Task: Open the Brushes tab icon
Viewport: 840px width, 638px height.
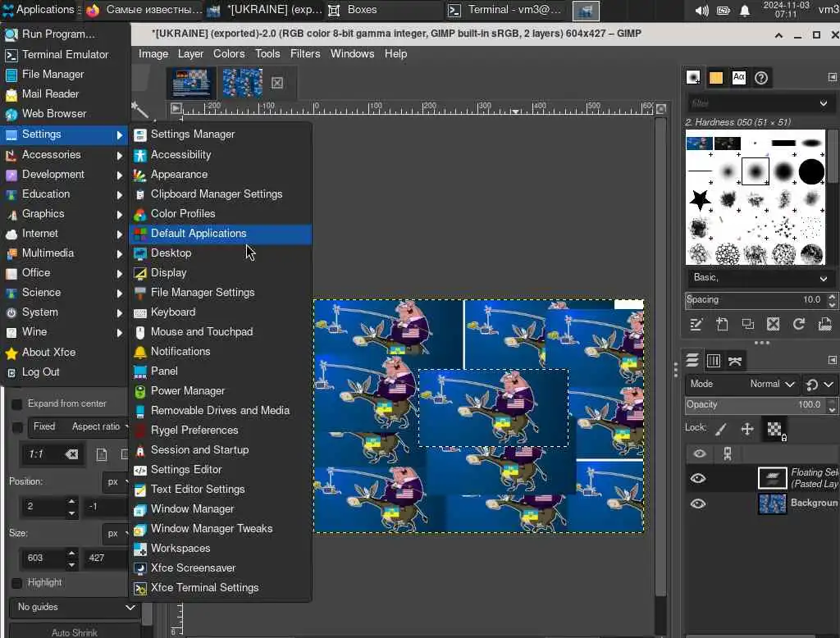Action: click(692, 78)
